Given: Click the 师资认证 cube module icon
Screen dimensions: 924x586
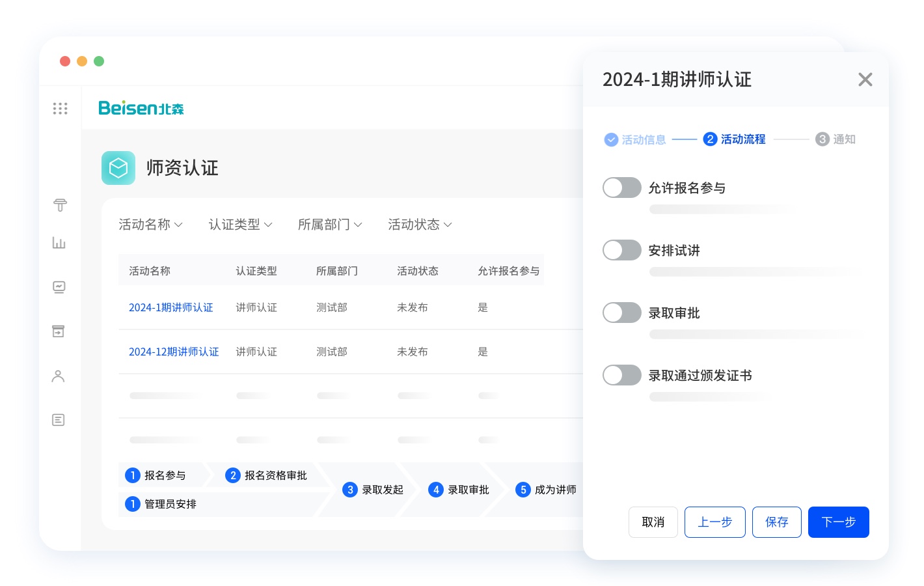Looking at the screenshot, I should click(x=118, y=168).
